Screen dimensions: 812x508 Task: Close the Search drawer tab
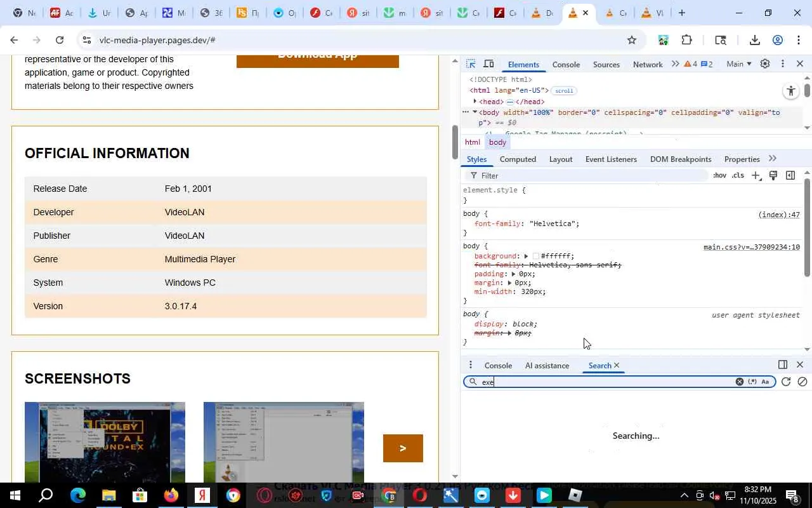click(617, 366)
